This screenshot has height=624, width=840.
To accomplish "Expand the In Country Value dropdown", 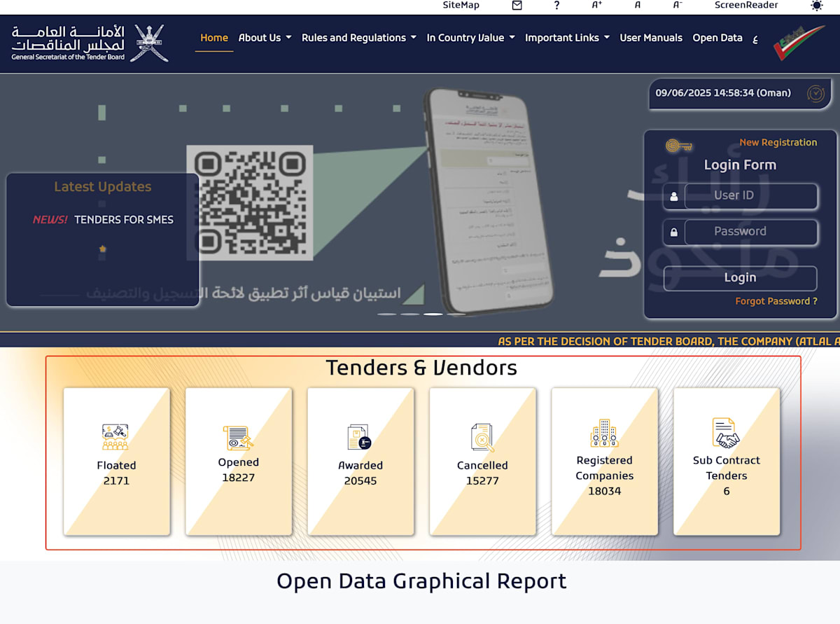I will tap(471, 38).
